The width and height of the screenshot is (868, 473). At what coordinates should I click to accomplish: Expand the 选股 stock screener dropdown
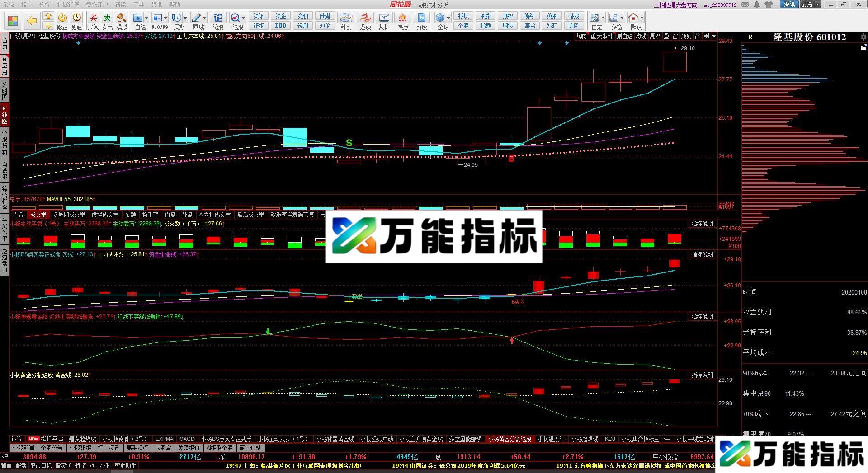pyautogui.click(x=243, y=18)
